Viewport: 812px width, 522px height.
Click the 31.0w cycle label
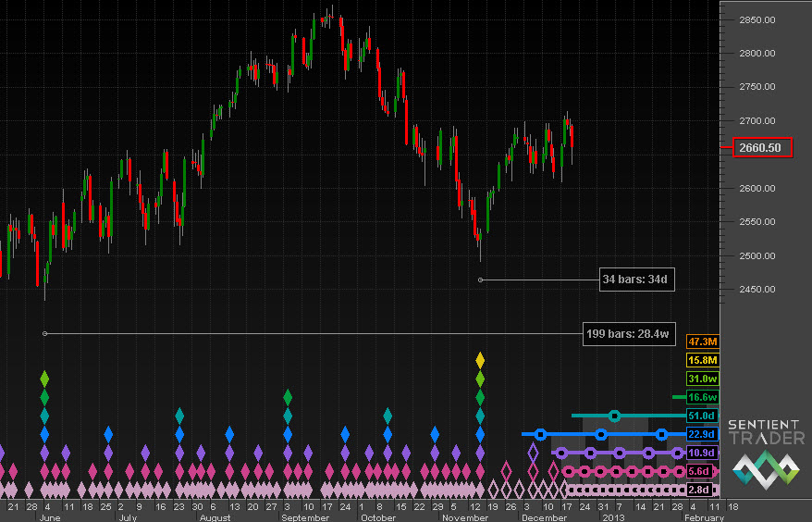[699, 379]
